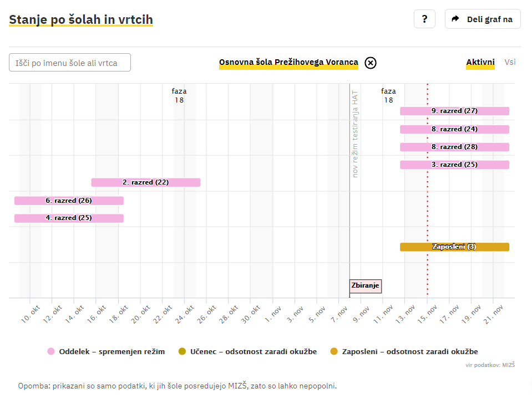Toggle the Zaposleni – odsotnost zaradi okužbe legend
The image size is (532, 399).
pyautogui.click(x=409, y=351)
